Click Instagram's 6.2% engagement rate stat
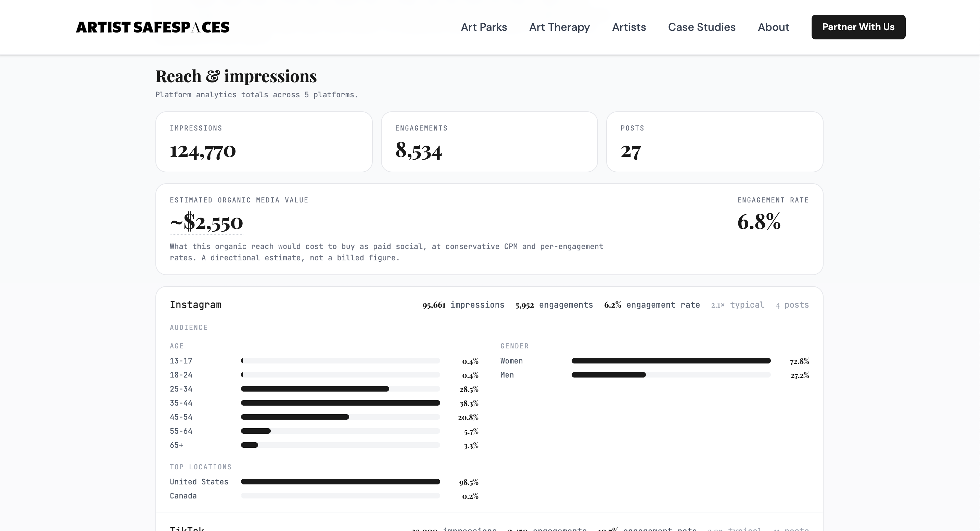The image size is (980, 531). (x=652, y=305)
